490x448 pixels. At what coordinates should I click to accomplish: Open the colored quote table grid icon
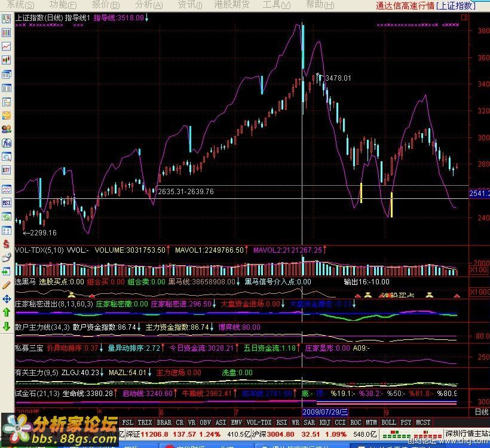(x=6, y=32)
